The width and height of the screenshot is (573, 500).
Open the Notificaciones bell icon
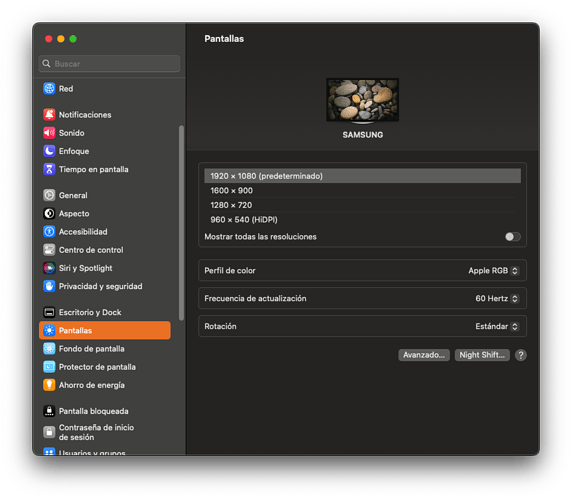[49, 115]
